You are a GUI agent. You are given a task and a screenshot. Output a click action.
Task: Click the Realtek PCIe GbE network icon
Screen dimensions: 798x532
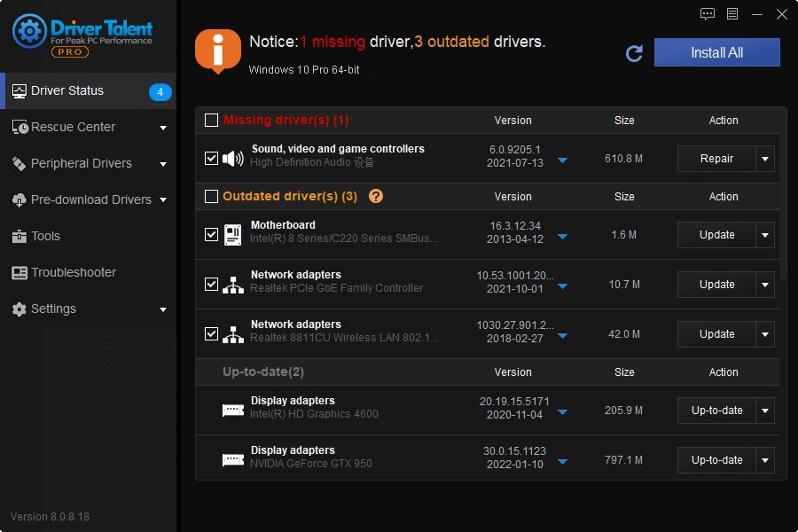coord(232,285)
